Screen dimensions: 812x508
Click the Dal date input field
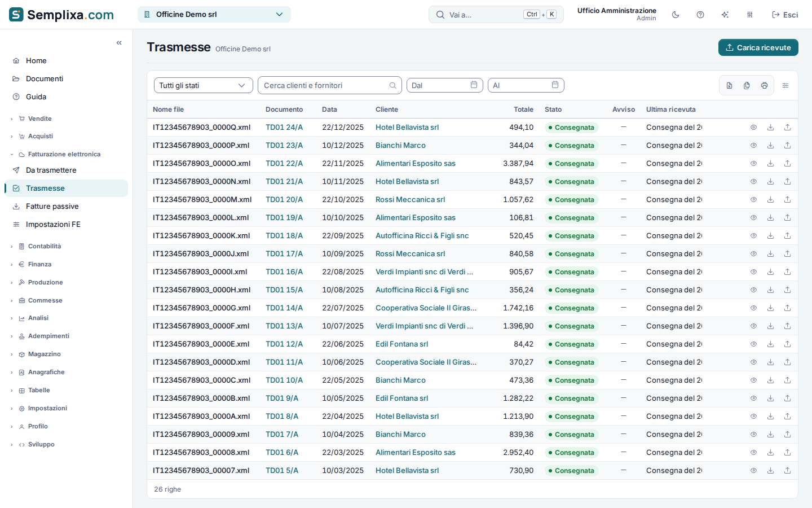click(x=445, y=85)
